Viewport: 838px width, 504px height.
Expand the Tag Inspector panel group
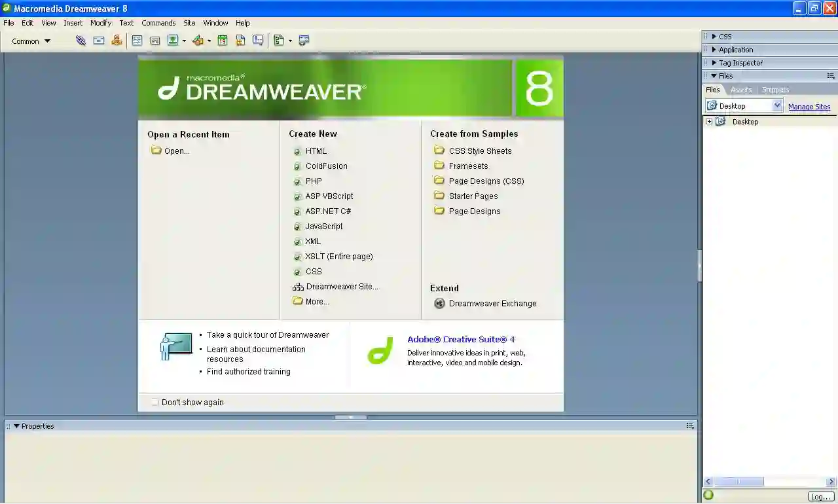pyautogui.click(x=714, y=63)
